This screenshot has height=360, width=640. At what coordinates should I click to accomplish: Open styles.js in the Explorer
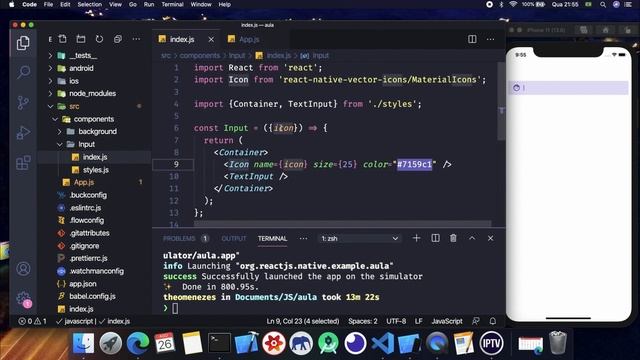[96, 170]
